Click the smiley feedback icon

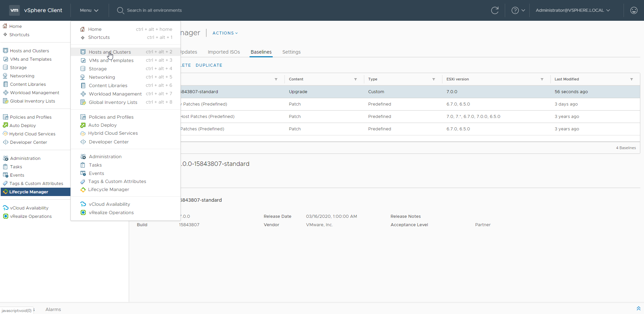tap(634, 10)
